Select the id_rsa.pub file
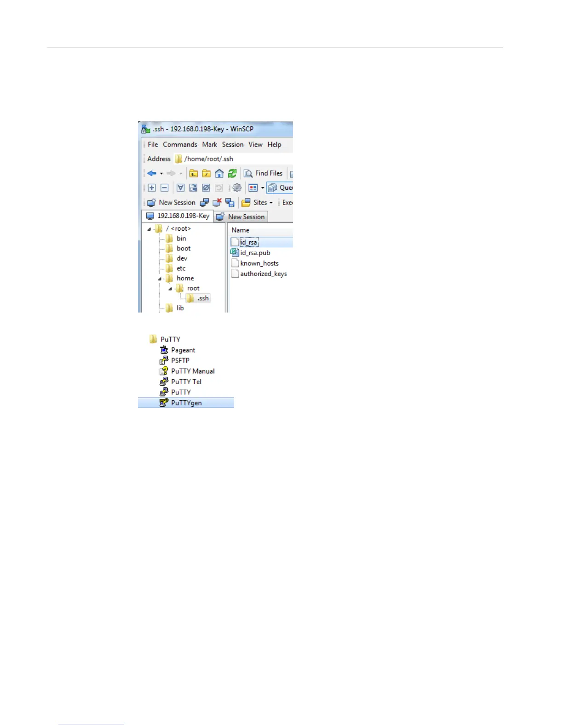Viewport: 563px width, 728px height. pyautogui.click(x=250, y=253)
